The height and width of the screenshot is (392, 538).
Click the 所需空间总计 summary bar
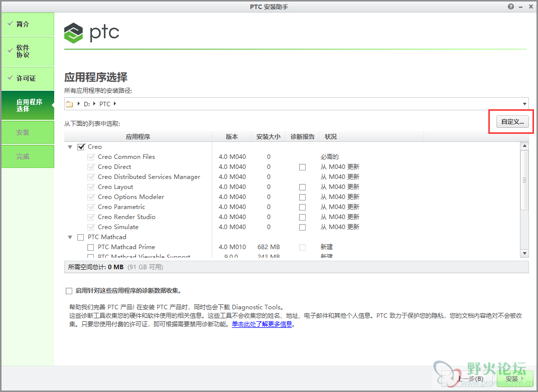(x=297, y=267)
